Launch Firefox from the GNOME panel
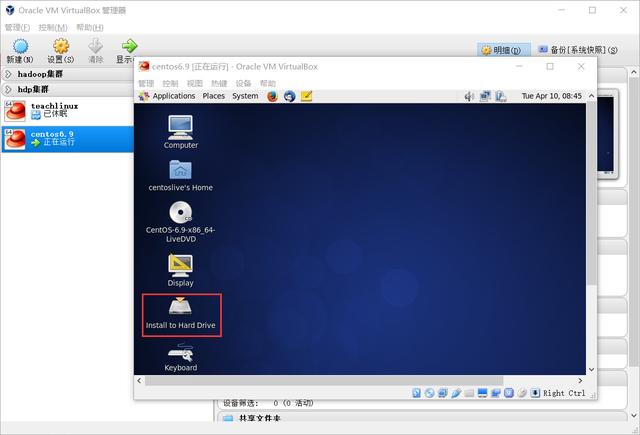This screenshot has width=640, height=435. 273,96
